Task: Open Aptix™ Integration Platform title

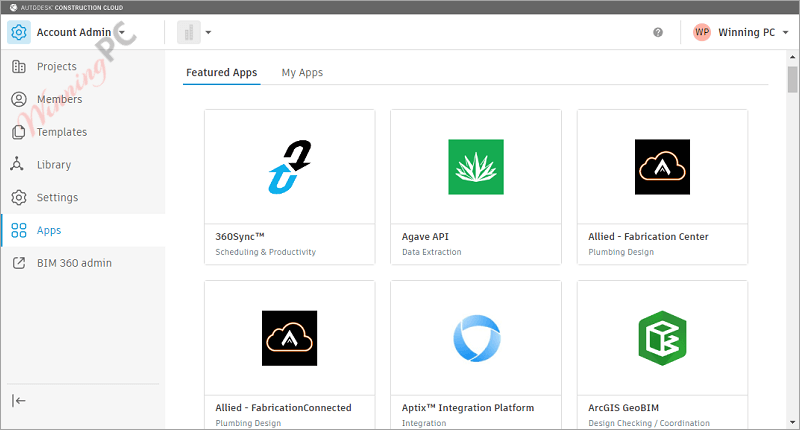Action: pyautogui.click(x=468, y=408)
